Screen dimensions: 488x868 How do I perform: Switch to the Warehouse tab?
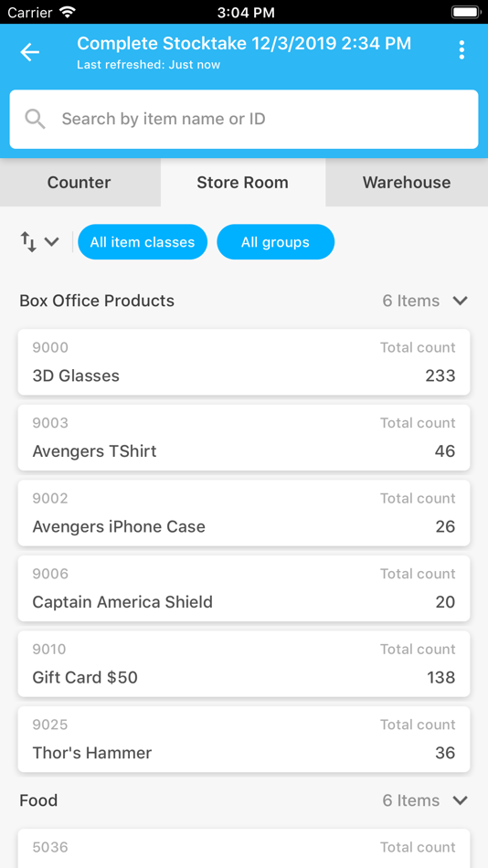(x=407, y=182)
